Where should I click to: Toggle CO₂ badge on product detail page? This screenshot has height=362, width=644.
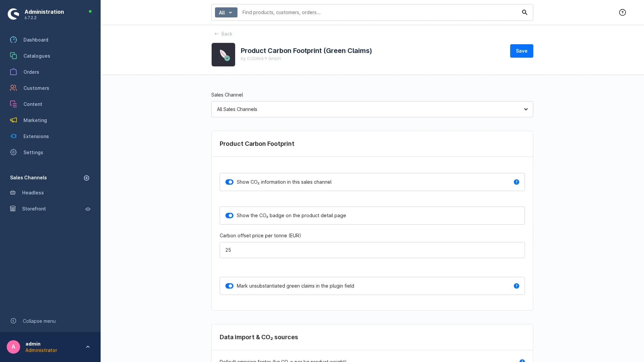(x=229, y=216)
